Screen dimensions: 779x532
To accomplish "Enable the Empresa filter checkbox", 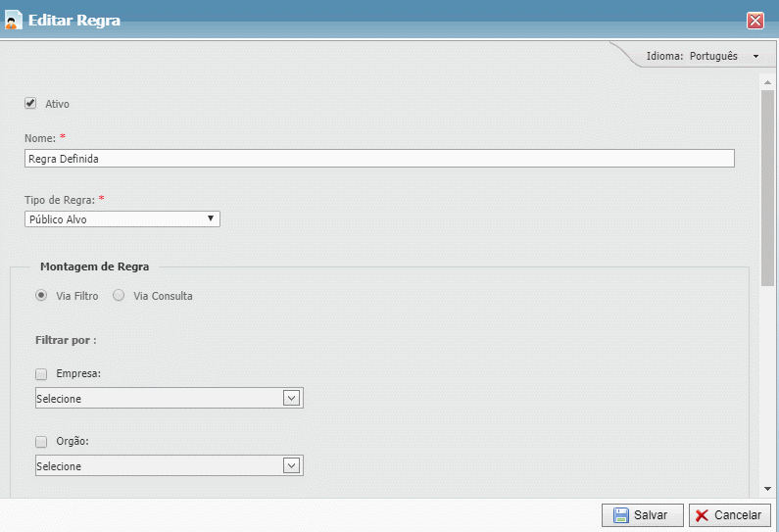I will (x=41, y=373).
